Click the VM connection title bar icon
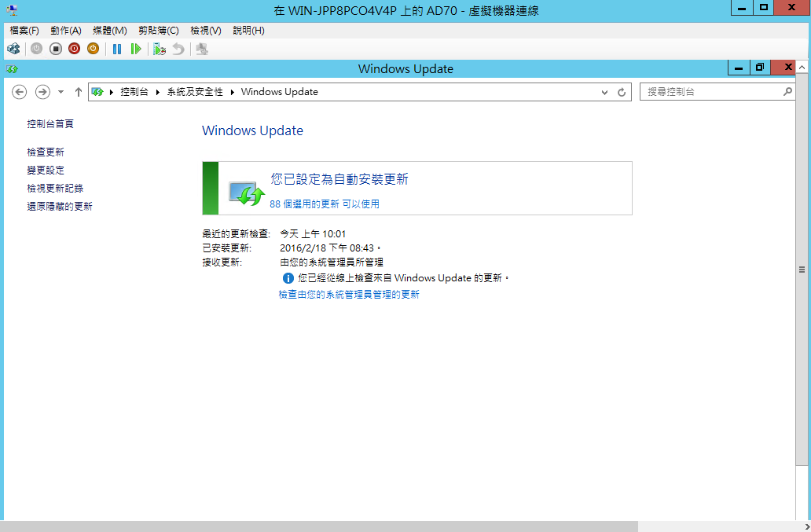 pyautogui.click(x=11, y=9)
